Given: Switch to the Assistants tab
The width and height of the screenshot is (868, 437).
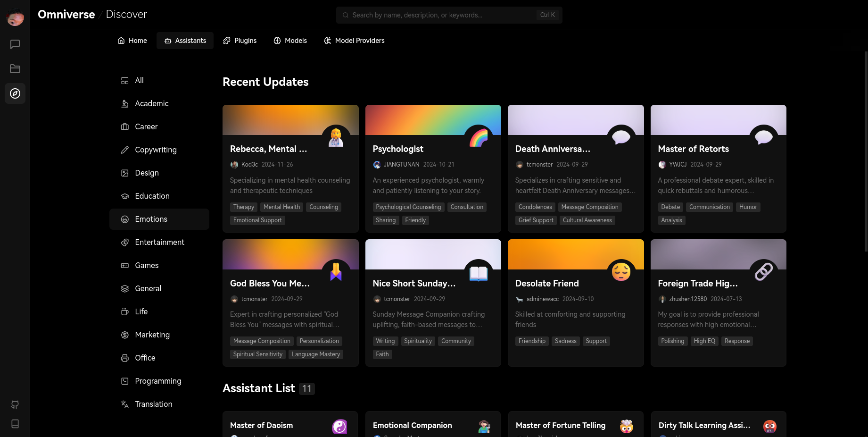Looking at the screenshot, I should click(x=185, y=41).
